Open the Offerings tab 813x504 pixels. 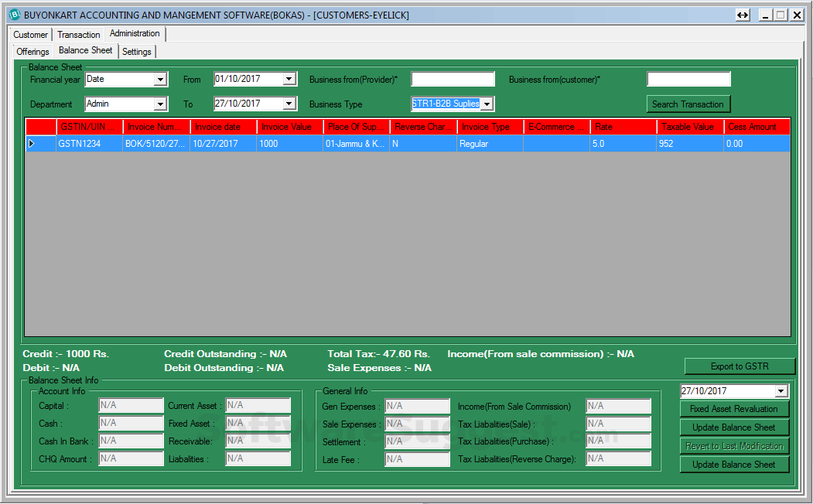click(32, 51)
